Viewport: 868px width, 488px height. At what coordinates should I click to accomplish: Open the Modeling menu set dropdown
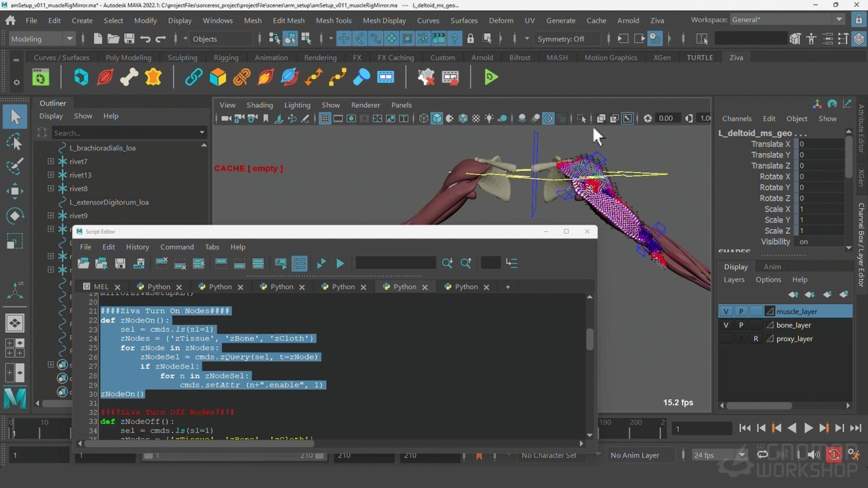click(42, 39)
